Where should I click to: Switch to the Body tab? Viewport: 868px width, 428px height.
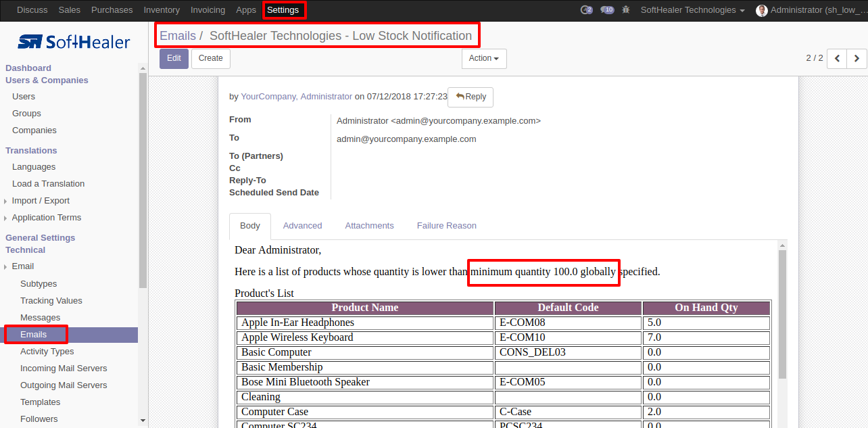(250, 226)
